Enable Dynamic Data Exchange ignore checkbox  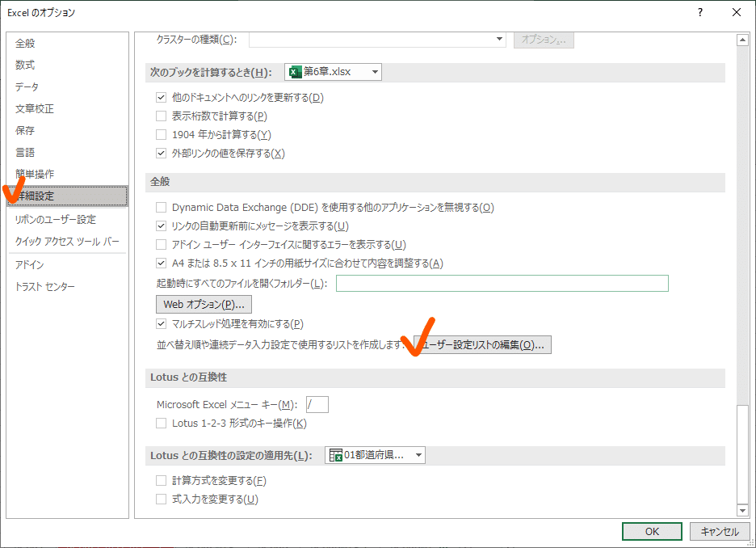tap(161, 208)
